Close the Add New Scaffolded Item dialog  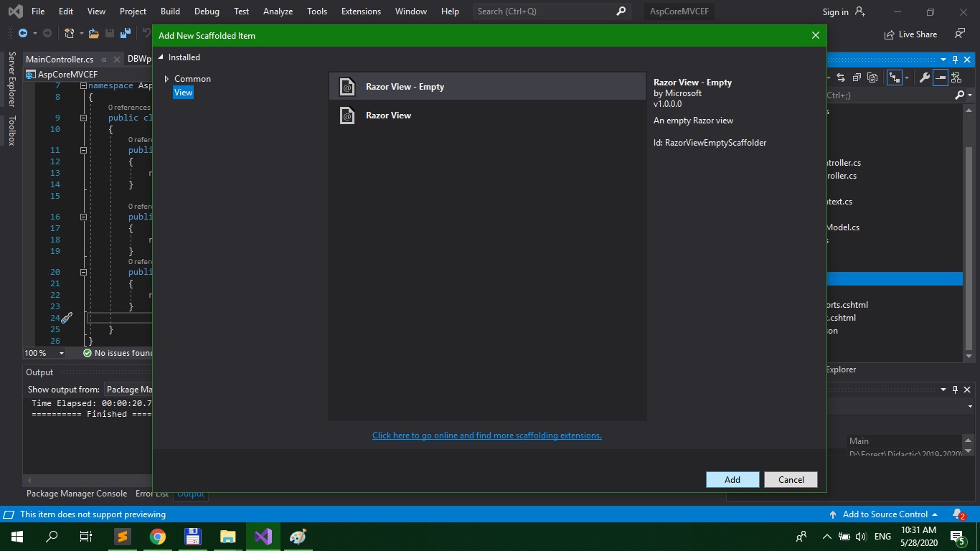click(x=815, y=35)
